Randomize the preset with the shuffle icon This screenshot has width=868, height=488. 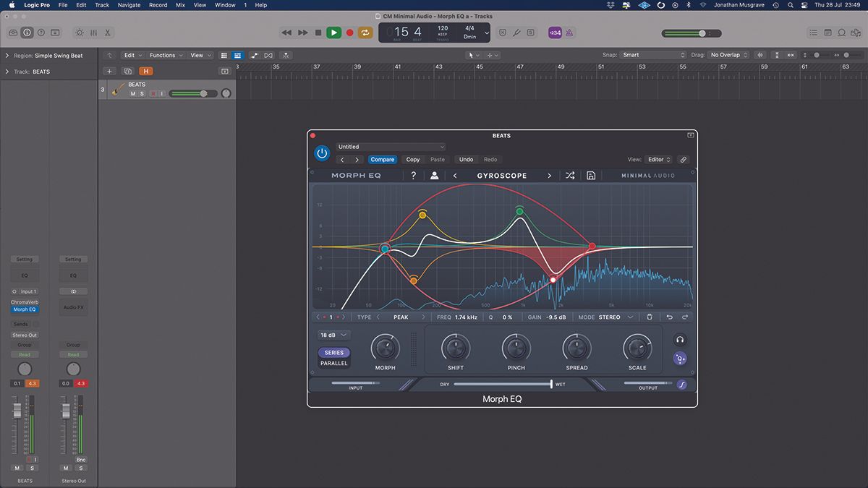click(569, 175)
